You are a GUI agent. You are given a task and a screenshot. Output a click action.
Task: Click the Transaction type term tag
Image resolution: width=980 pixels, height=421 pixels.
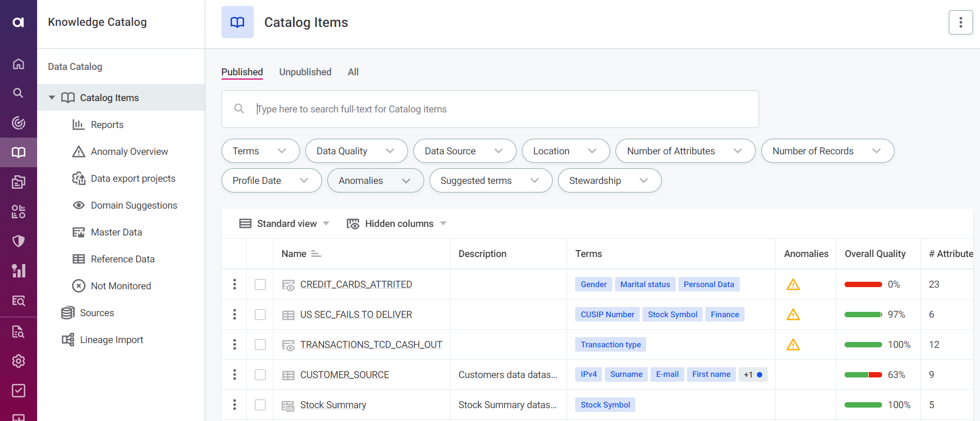coord(611,345)
